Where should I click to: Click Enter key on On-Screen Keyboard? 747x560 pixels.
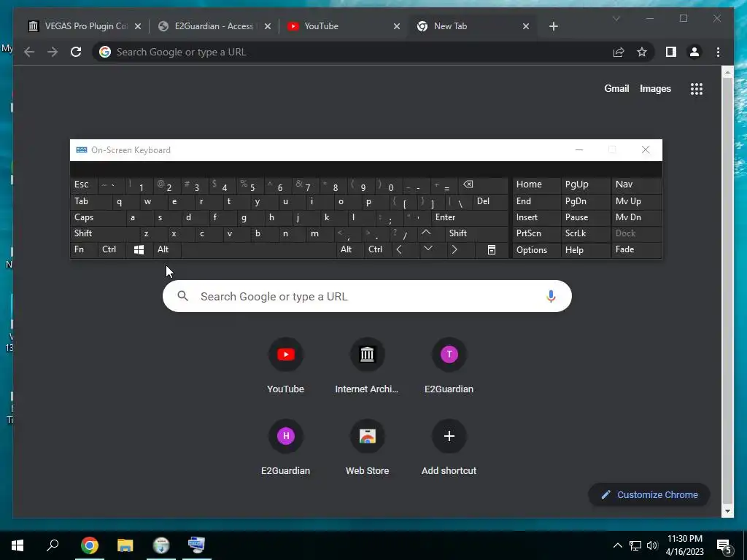(x=470, y=217)
